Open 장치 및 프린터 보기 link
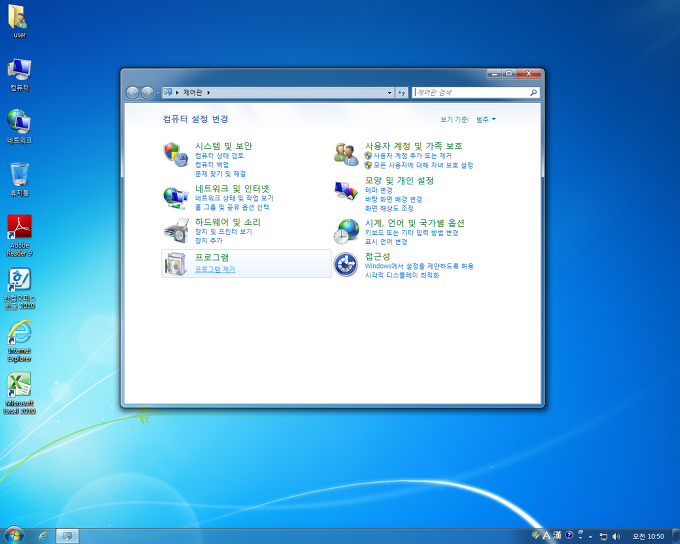Image resolution: width=680 pixels, height=544 pixels. [223, 232]
